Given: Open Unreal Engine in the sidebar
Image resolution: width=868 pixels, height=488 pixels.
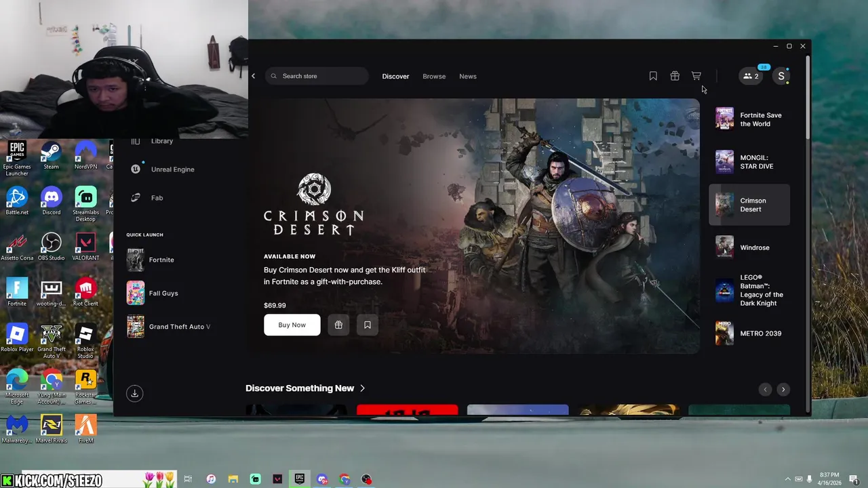Looking at the screenshot, I should [163, 169].
